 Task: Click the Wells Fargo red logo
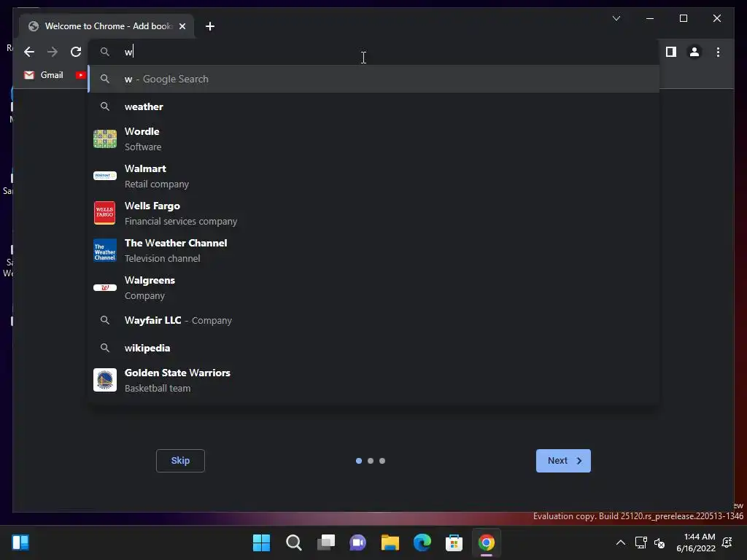pyautogui.click(x=105, y=213)
